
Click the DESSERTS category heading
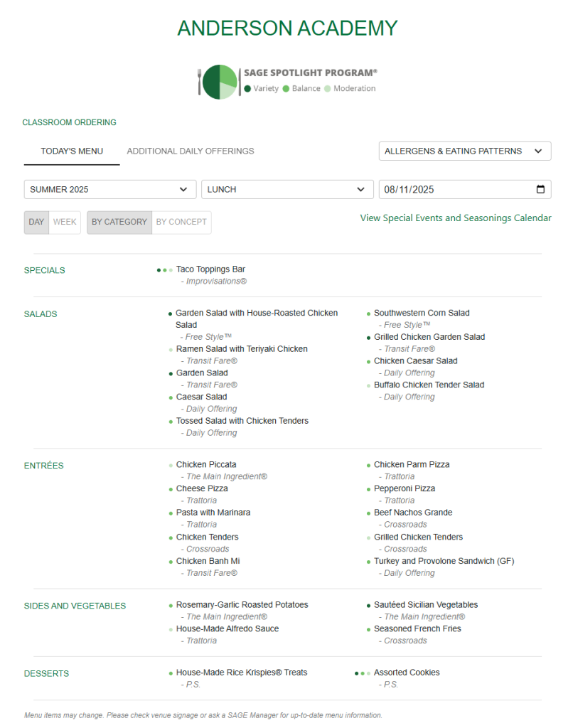point(46,674)
